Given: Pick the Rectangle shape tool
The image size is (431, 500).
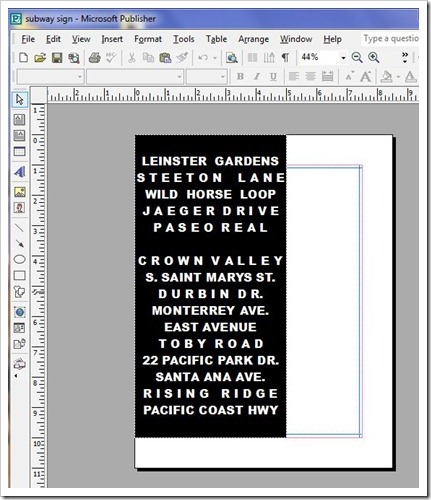Looking at the screenshot, I should (19, 275).
